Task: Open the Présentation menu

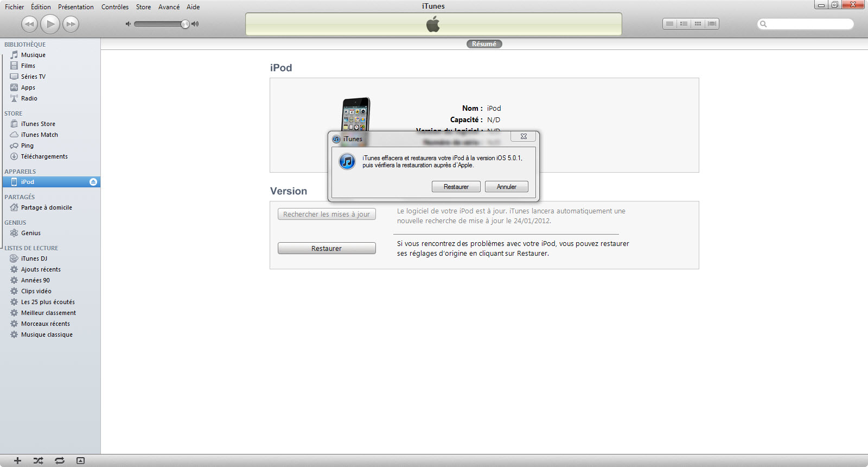Action: [x=76, y=7]
